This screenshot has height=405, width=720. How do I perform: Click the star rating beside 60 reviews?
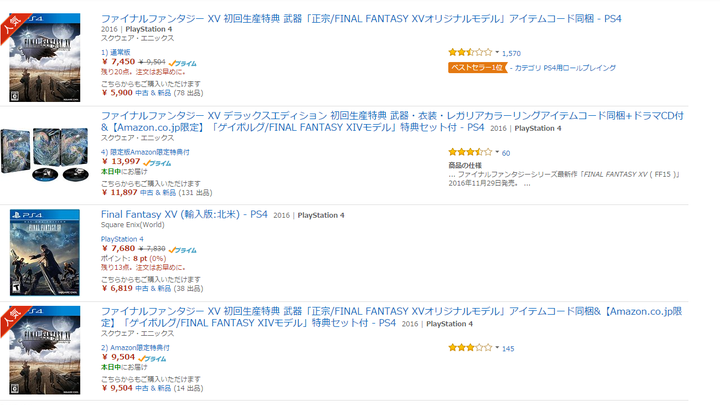[x=470, y=152]
